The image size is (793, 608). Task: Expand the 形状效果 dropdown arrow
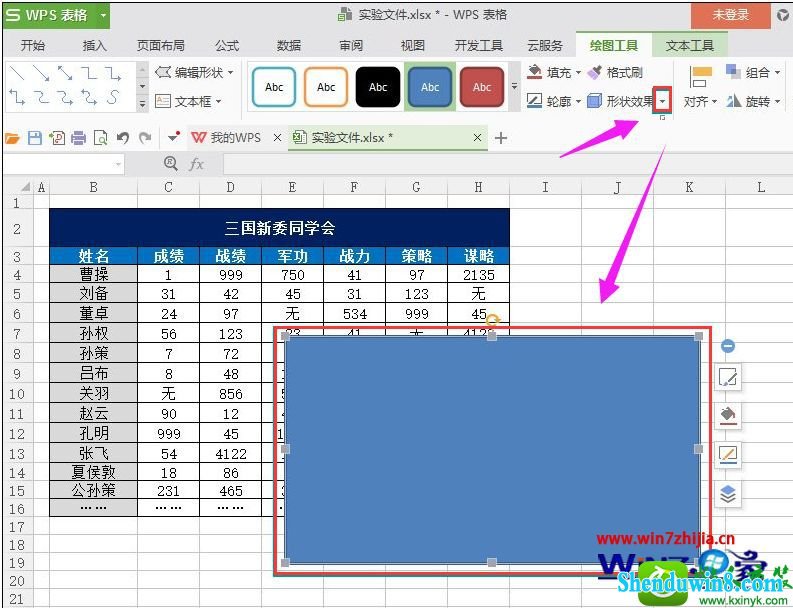(662, 102)
